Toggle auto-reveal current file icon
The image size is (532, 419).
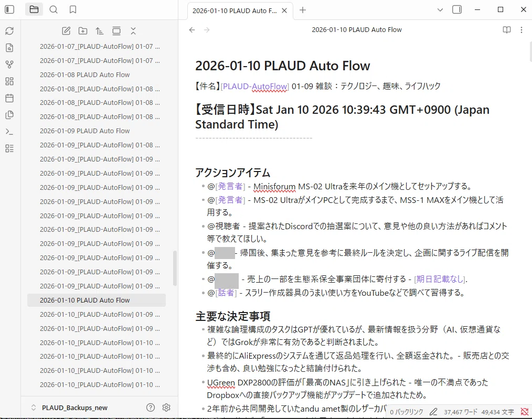116,31
